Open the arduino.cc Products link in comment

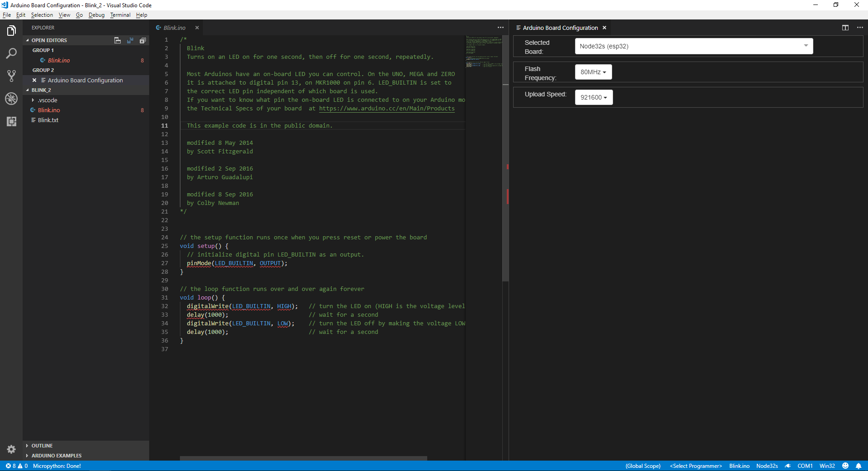click(x=387, y=109)
